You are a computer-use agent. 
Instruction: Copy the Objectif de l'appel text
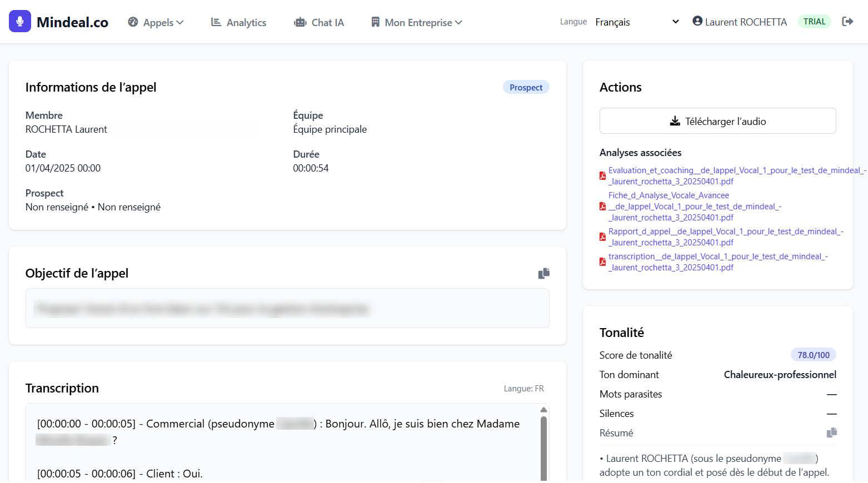coord(543,273)
